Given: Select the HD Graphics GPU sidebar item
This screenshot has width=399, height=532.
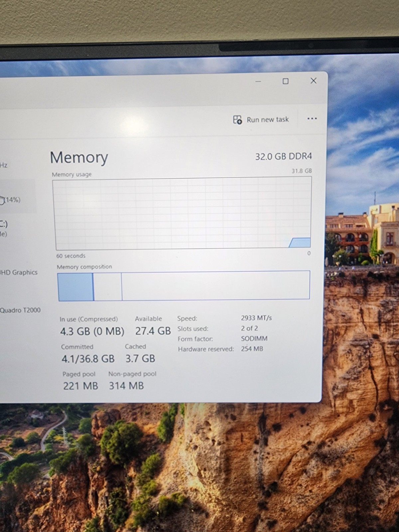Looking at the screenshot, I should (x=19, y=272).
